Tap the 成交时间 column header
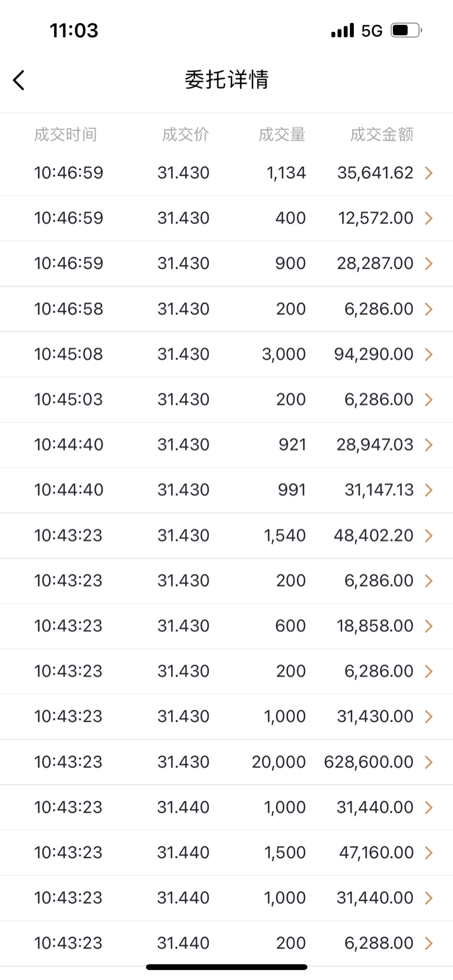453x980 pixels. (x=65, y=134)
